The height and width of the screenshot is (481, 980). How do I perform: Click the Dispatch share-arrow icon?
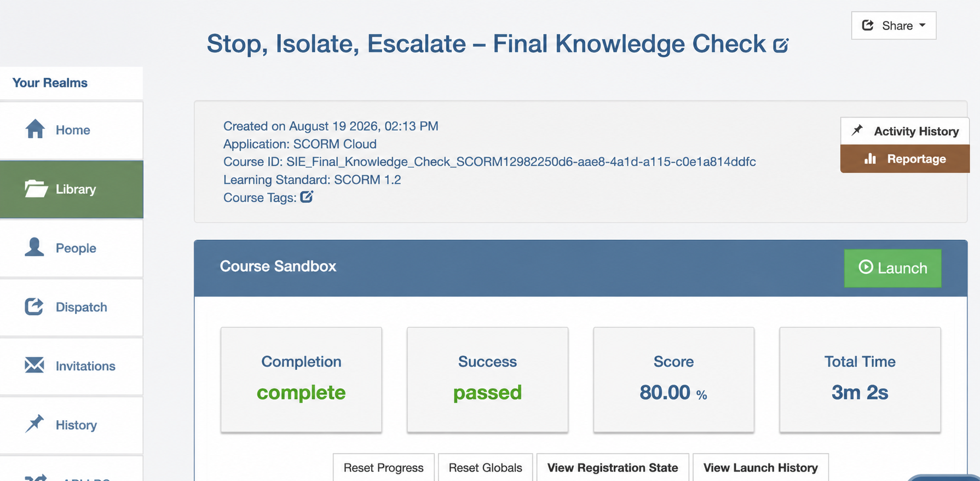[34, 306]
